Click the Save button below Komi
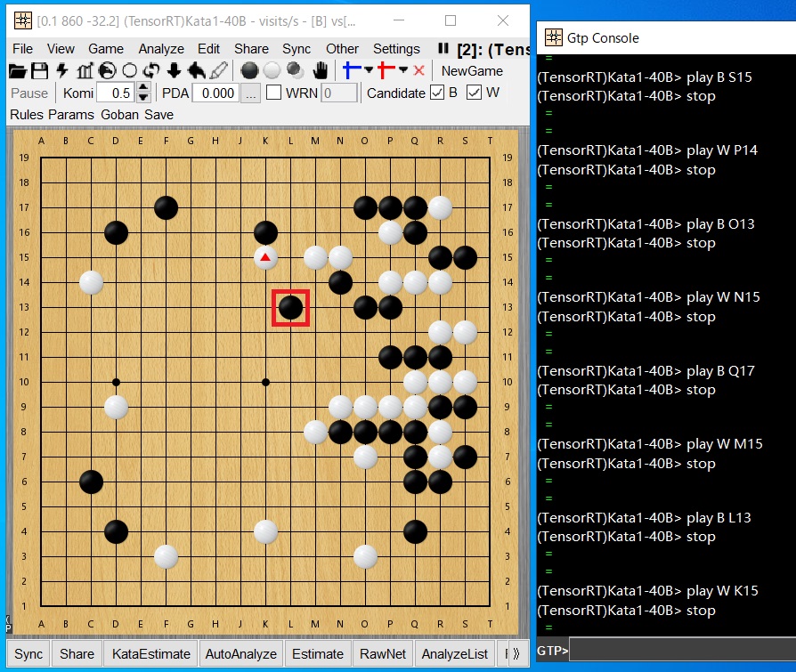The width and height of the screenshot is (796, 672). click(x=158, y=115)
